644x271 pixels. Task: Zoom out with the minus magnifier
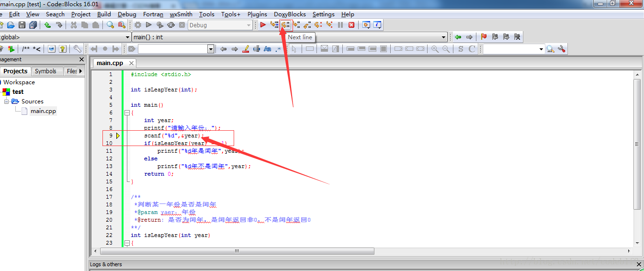click(x=446, y=49)
